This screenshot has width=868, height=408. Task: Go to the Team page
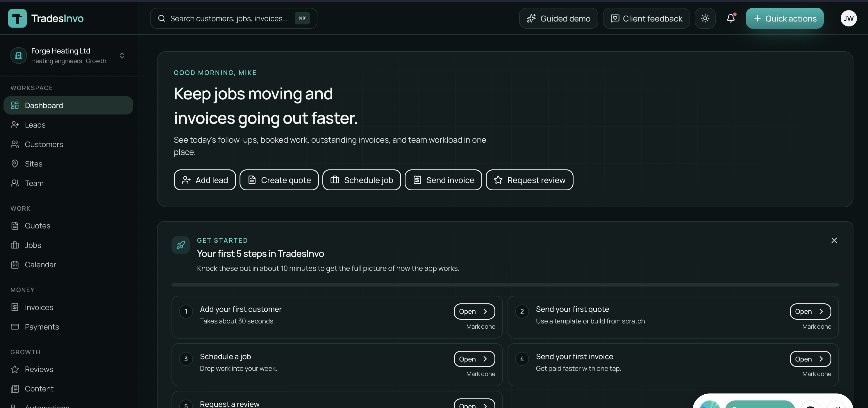(68, 183)
